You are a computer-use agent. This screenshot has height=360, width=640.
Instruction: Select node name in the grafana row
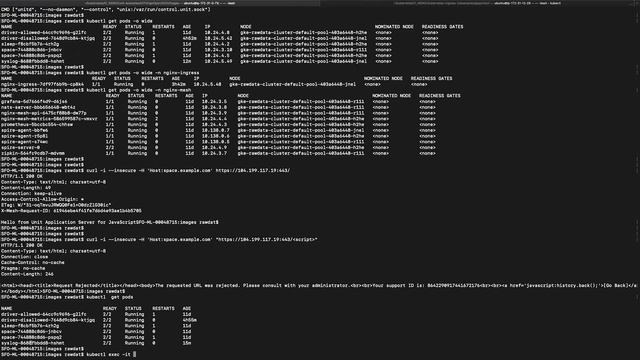pyautogui.click(x=301, y=101)
